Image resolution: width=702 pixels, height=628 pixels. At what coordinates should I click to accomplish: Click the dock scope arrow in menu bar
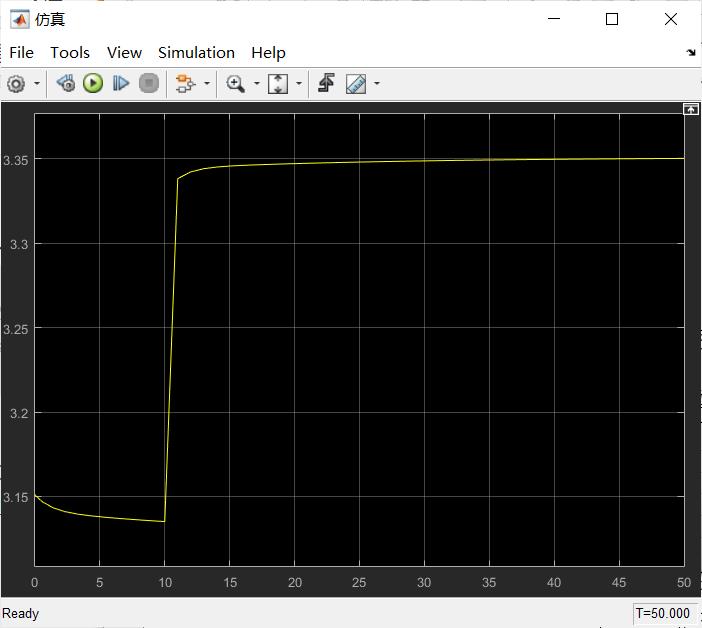(691, 53)
